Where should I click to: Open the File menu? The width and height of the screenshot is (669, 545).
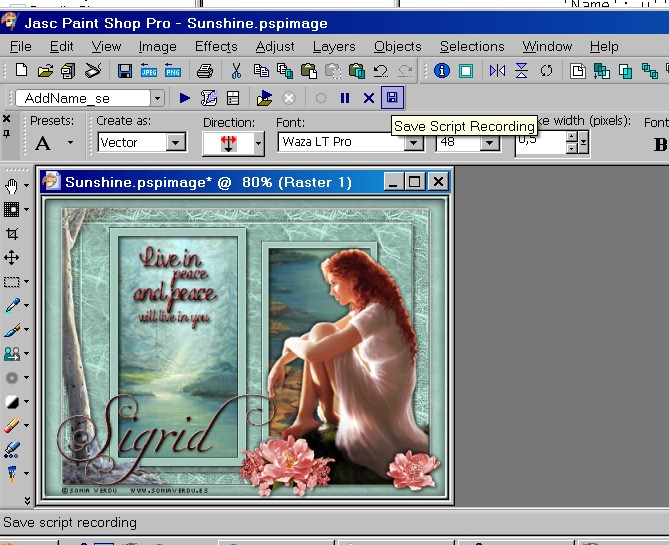pyautogui.click(x=20, y=47)
